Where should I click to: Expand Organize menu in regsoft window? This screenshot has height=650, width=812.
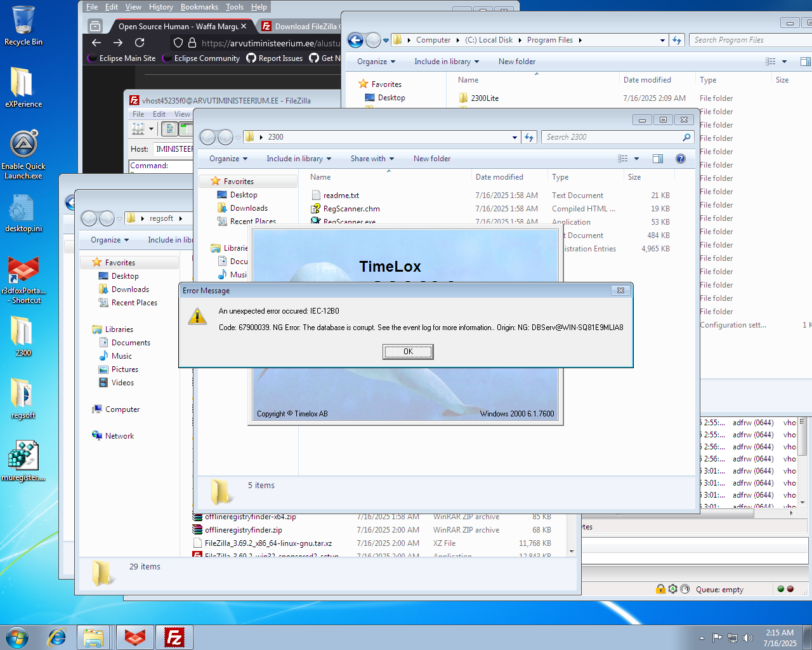coord(110,240)
